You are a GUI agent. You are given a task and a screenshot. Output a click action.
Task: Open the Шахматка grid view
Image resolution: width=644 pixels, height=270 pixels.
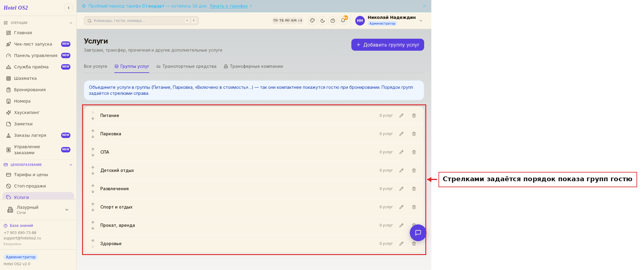tap(38, 78)
